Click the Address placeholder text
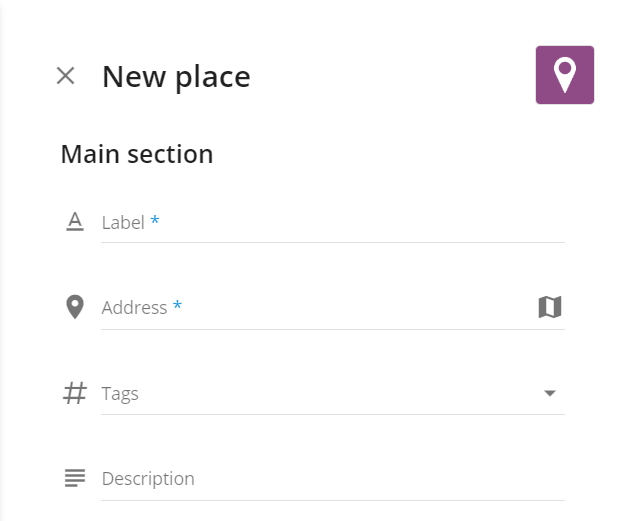 [134, 308]
